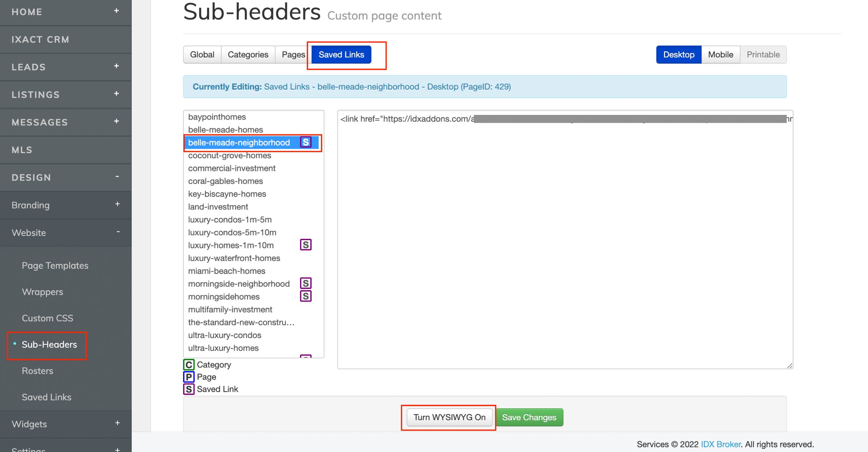The image size is (868, 452).
Task: Click the purple S Saved Link legend icon
Action: [x=188, y=389]
